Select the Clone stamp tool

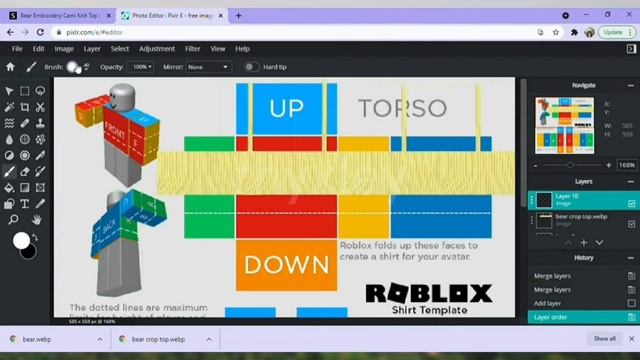pos(40,123)
